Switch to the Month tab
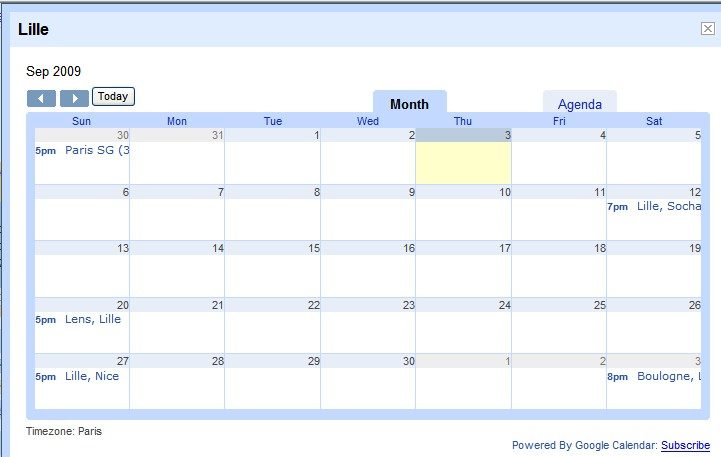This screenshot has width=721, height=457. 409,104
